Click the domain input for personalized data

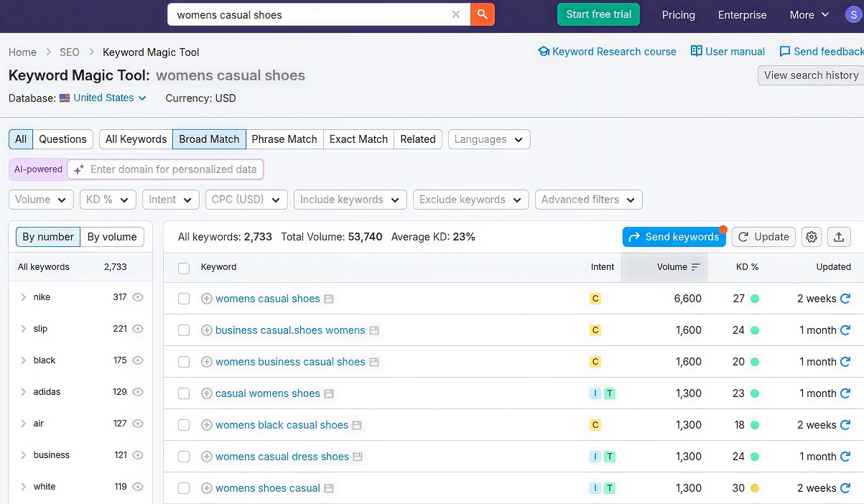(x=165, y=169)
